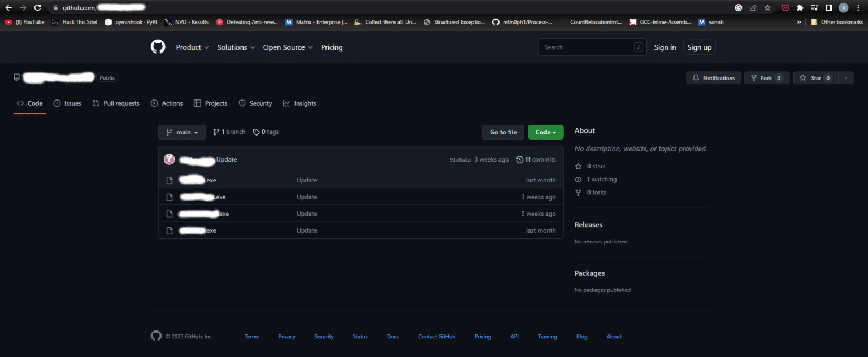Click the tag icon beside '0 tags'

[x=255, y=132]
